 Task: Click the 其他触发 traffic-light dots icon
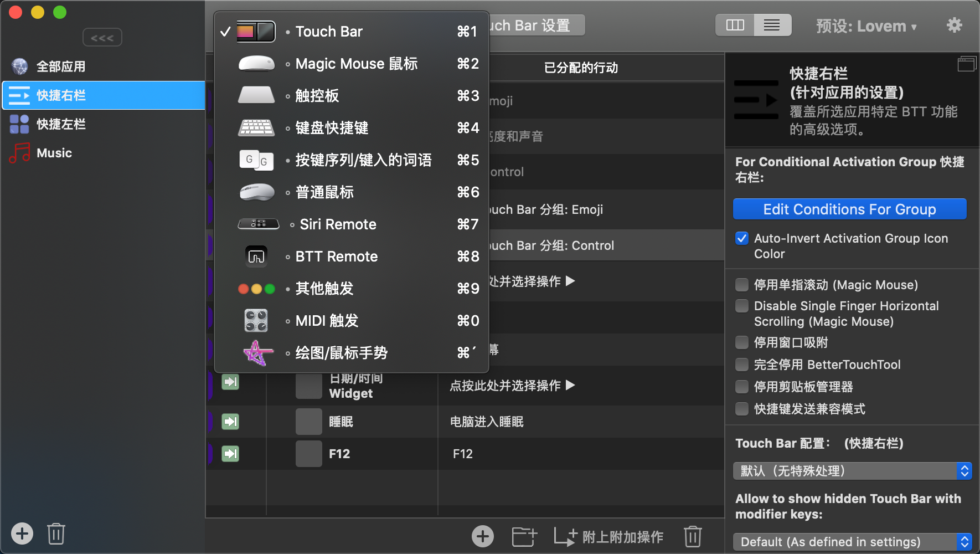[x=256, y=289]
